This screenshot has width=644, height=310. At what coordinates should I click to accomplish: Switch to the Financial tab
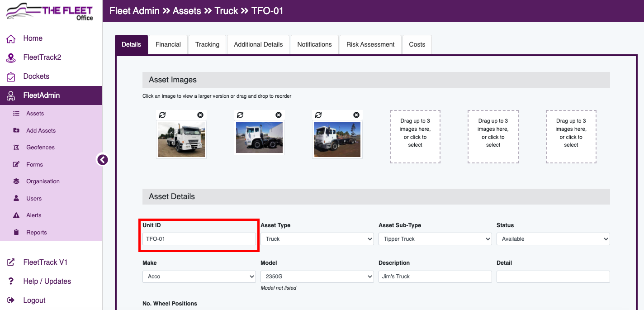(x=168, y=44)
